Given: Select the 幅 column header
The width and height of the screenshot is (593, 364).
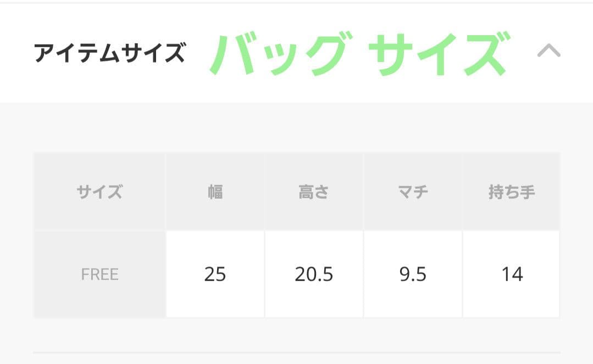Looking at the screenshot, I should (x=215, y=192).
